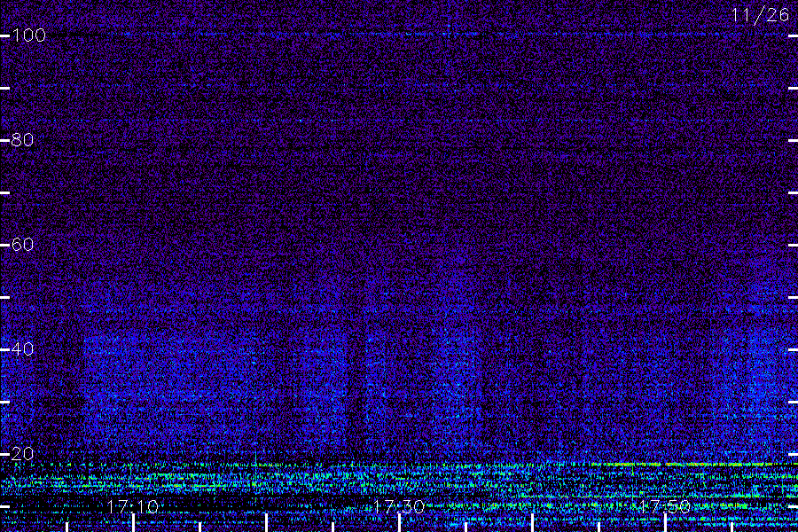Click the 100 frequency axis label

[x=28, y=35]
